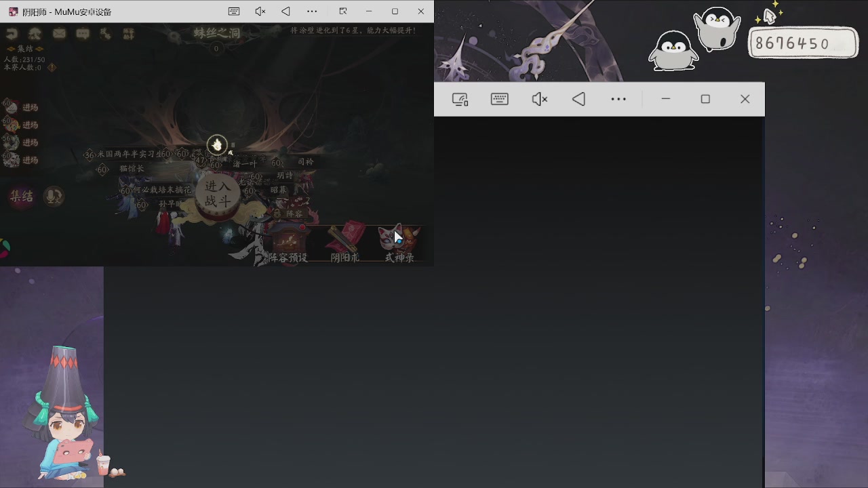This screenshot has height=488, width=868.
Task: Click the glowing flame orb above the drum
Action: (x=217, y=144)
